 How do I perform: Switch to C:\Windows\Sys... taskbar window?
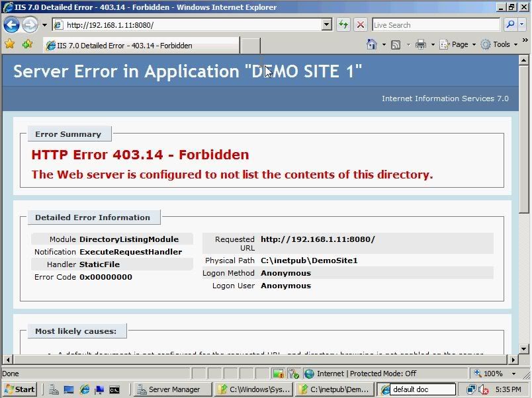[253, 389]
